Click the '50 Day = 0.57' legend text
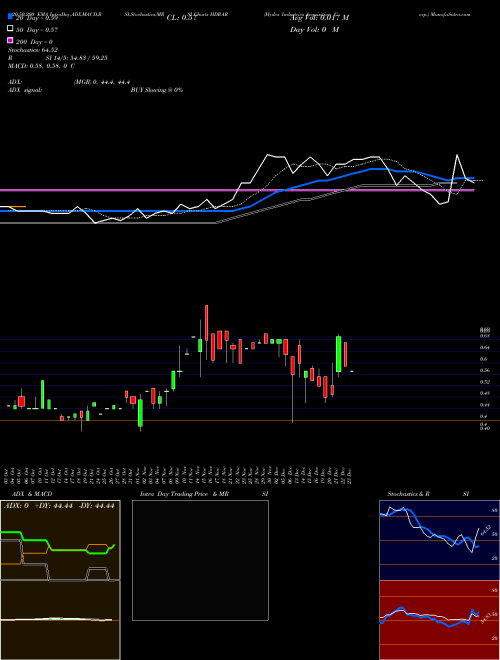500x660 pixels. tap(37, 30)
